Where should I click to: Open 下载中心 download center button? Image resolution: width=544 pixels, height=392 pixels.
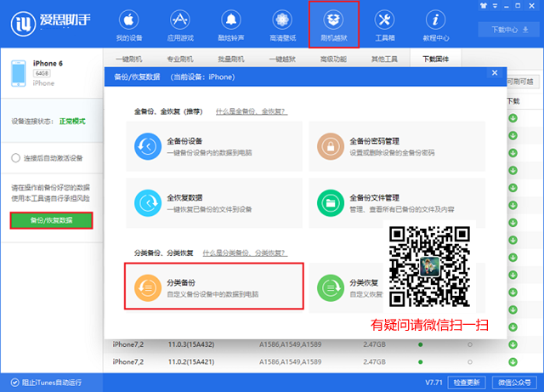coord(509,30)
